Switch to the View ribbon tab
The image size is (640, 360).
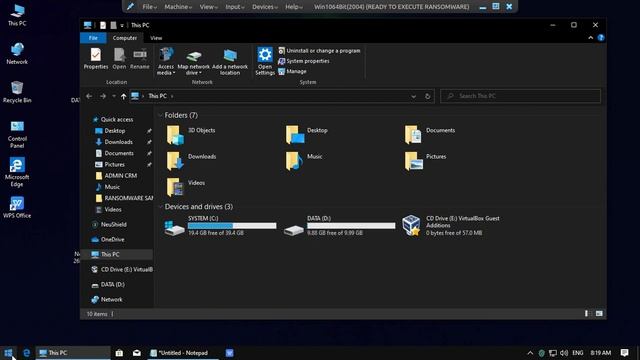(x=156, y=38)
